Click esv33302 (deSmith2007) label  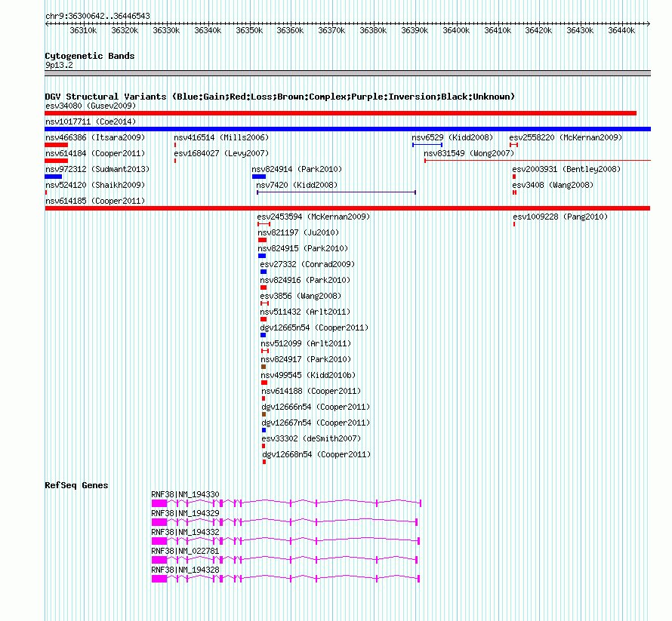tap(311, 438)
